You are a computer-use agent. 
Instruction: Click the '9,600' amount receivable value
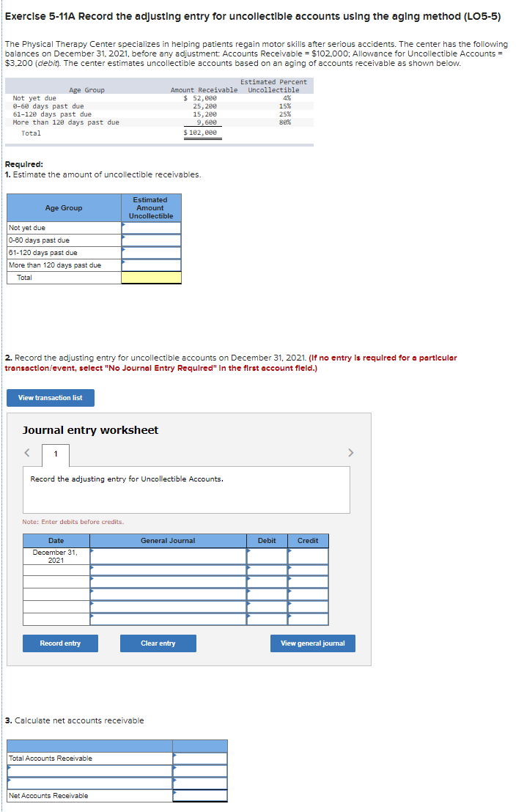coord(207,122)
